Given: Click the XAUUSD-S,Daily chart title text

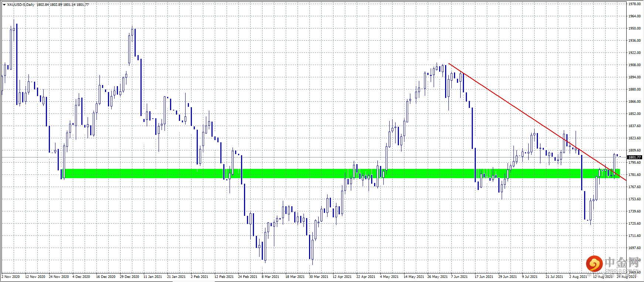Looking at the screenshot, I should click(x=21, y=5).
